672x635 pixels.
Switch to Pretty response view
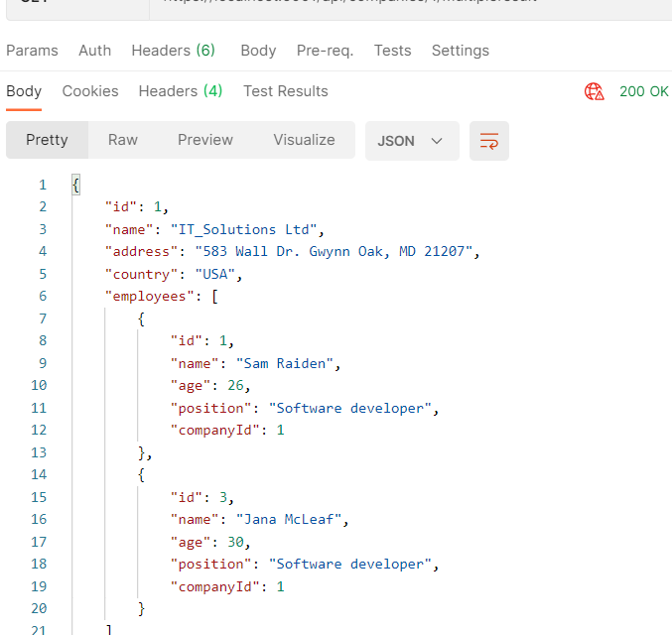(x=47, y=140)
